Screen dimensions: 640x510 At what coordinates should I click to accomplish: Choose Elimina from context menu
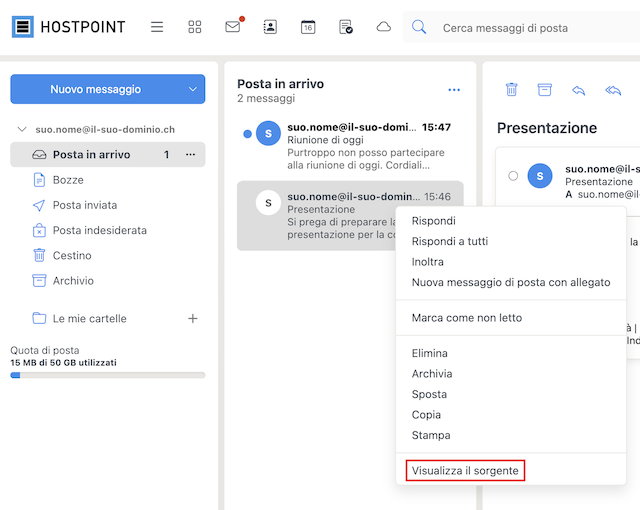click(x=429, y=353)
